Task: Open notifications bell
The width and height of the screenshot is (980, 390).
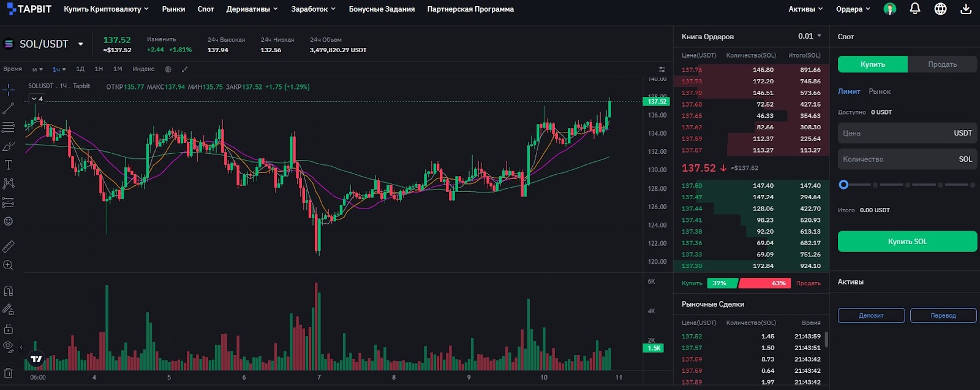Action: click(915, 9)
